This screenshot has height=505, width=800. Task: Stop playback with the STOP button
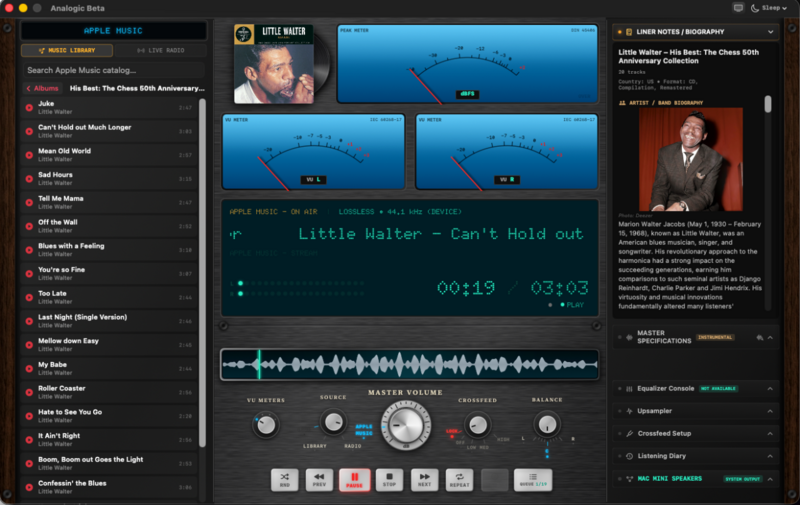(x=389, y=479)
